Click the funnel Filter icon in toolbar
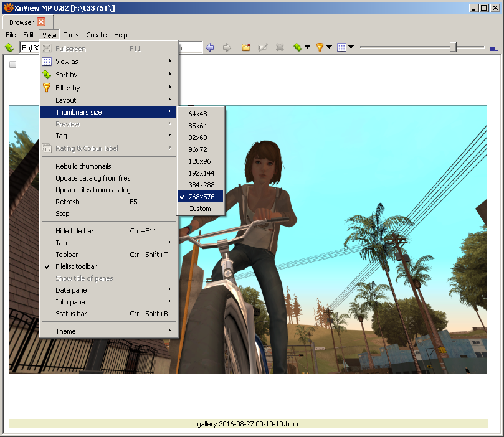The width and height of the screenshot is (504, 437). (x=320, y=48)
